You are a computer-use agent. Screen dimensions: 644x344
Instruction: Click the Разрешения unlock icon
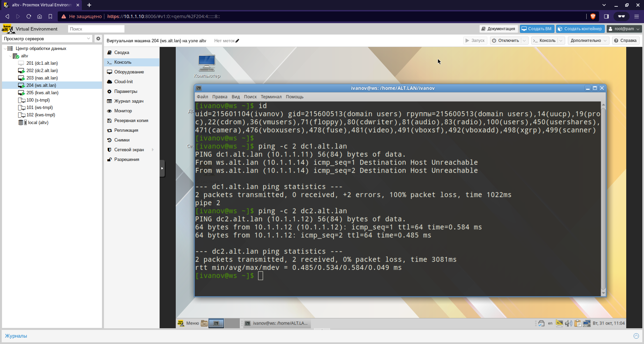109,160
